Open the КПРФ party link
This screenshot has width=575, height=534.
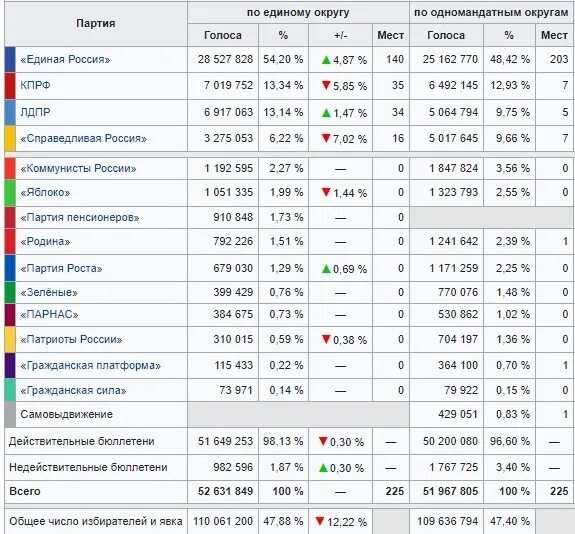click(x=35, y=85)
